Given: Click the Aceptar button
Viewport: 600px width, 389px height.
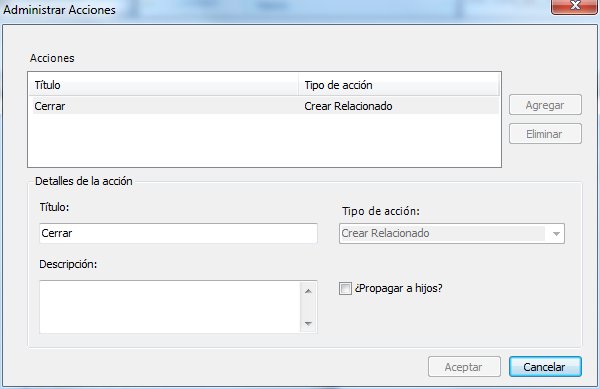Looking at the screenshot, I should [464, 367].
